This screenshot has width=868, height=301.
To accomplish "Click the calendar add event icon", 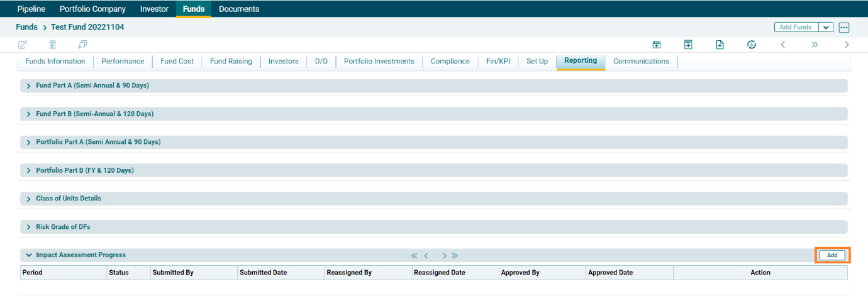I will (x=657, y=45).
